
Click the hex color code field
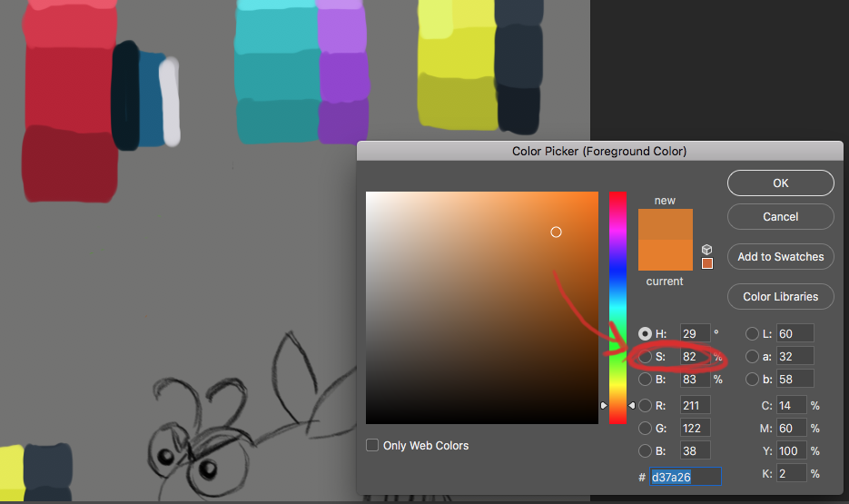coord(686,477)
